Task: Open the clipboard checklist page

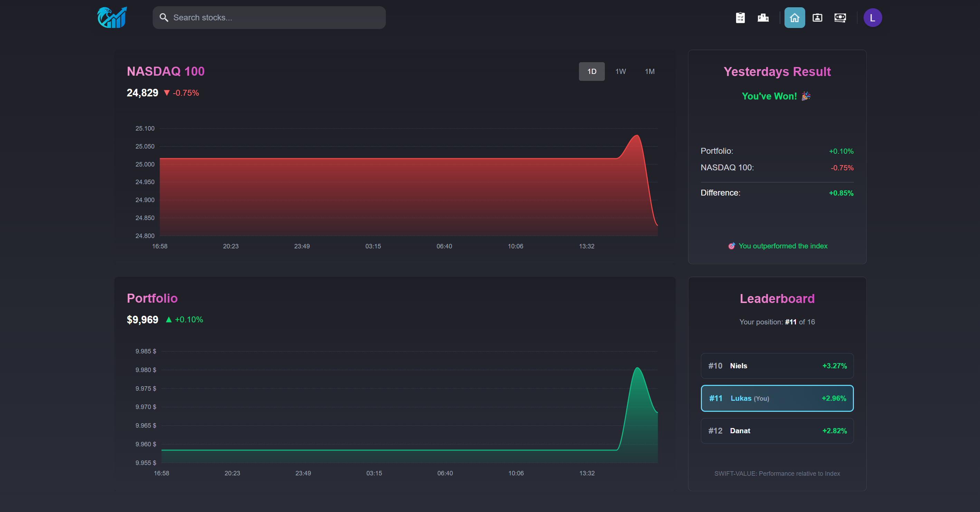Action: [x=740, y=18]
